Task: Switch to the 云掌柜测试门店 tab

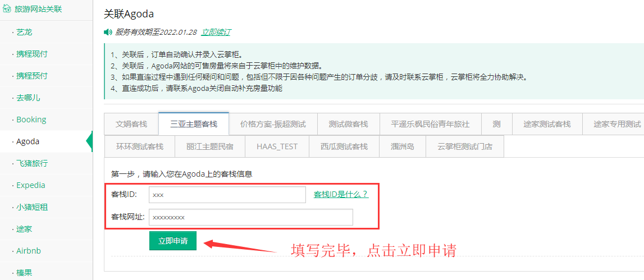Action: click(465, 146)
